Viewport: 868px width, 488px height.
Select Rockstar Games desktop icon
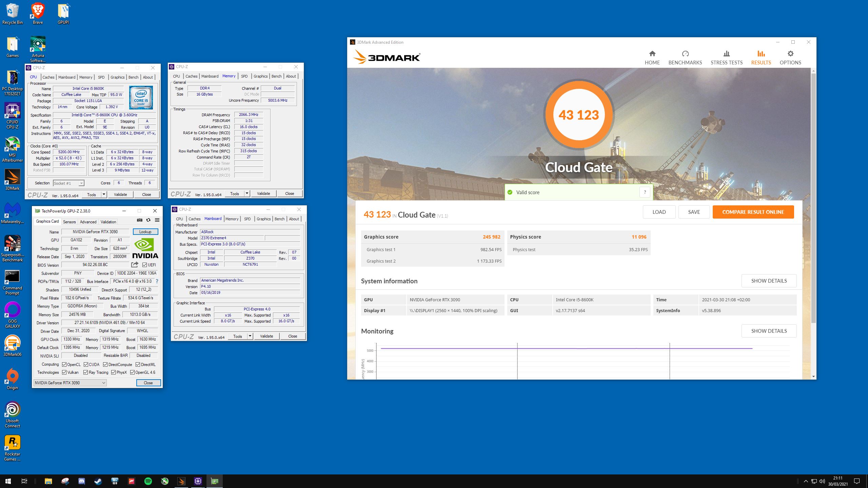click(x=13, y=448)
